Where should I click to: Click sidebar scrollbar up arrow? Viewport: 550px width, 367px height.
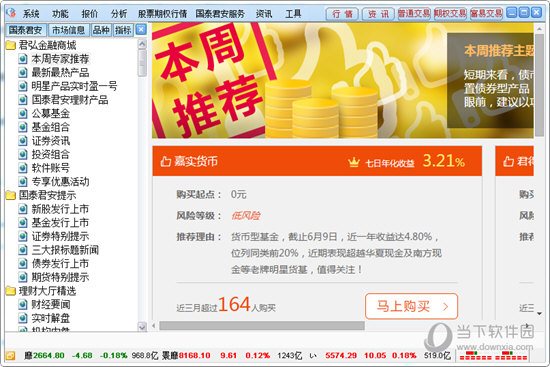coord(142,44)
